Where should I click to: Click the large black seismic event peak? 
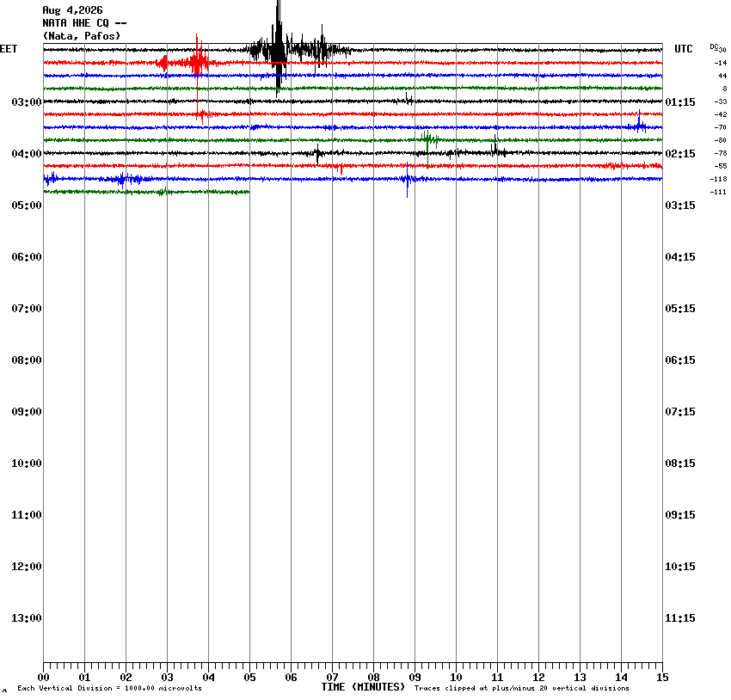coord(279,46)
